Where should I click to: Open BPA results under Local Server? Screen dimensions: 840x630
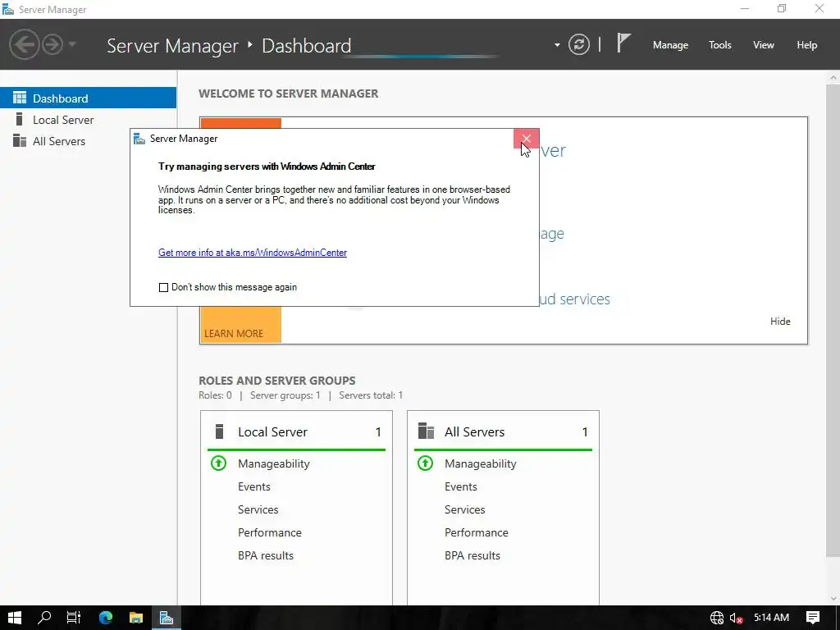coord(266,555)
